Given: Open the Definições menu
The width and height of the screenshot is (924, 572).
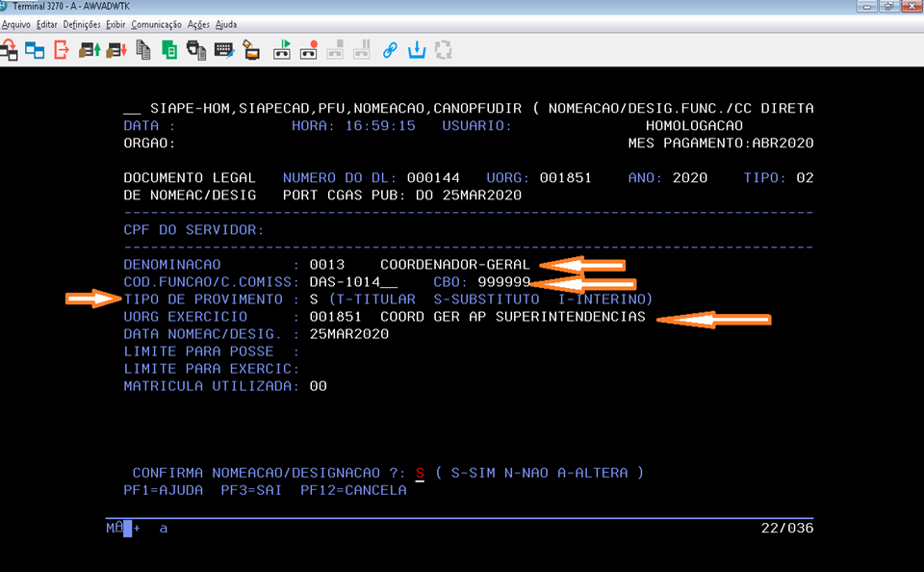Looking at the screenshot, I should click(82, 24).
